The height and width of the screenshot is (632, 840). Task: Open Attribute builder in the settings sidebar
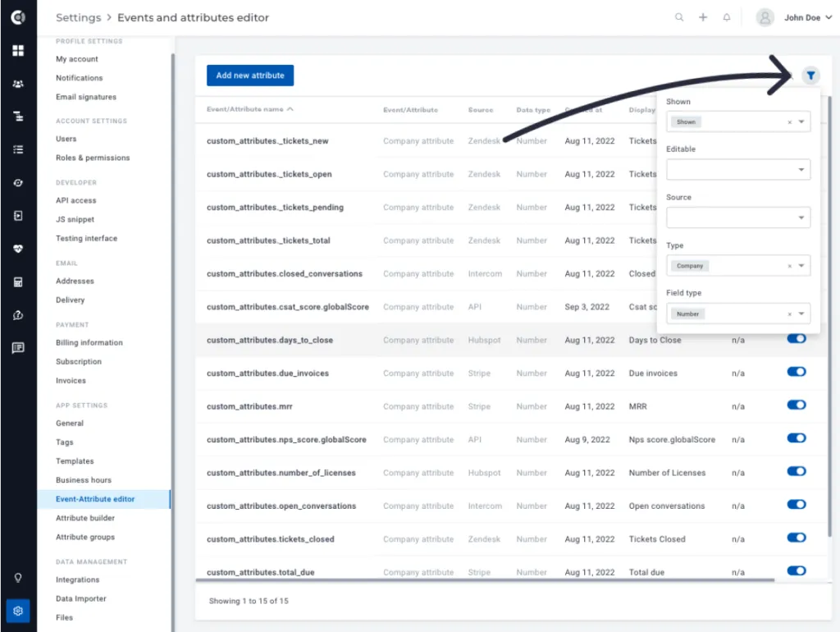pyautogui.click(x=85, y=518)
